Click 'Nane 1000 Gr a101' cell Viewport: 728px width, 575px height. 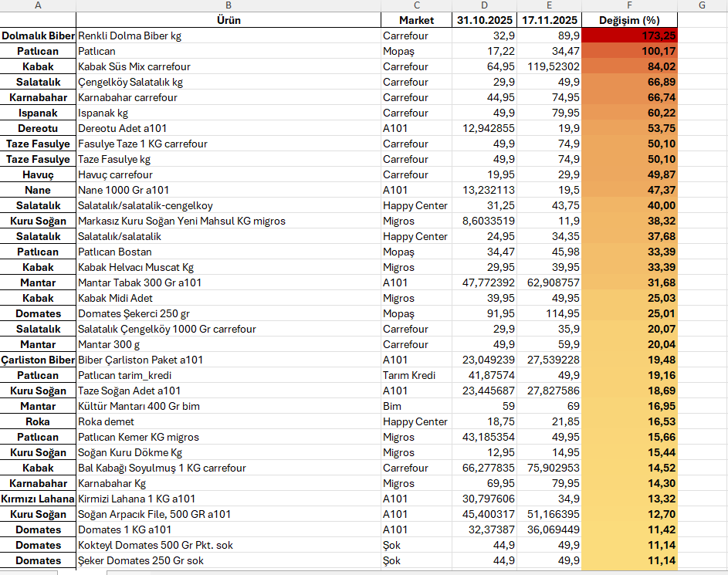[229, 190]
